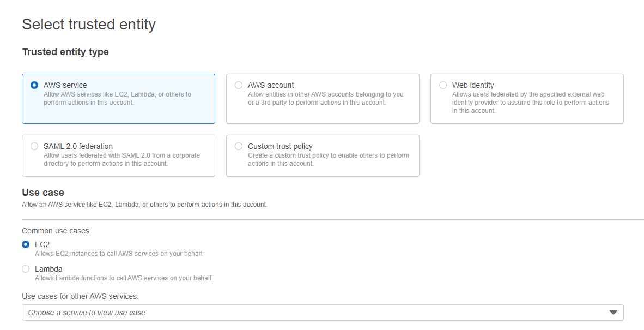Click the 'Custom trust policy' title text

click(x=280, y=146)
